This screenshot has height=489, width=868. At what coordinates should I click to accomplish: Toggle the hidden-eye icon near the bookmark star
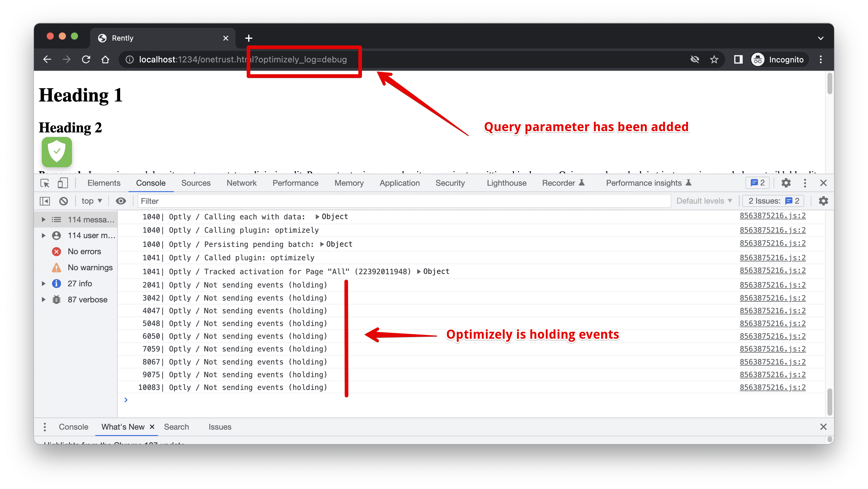pyautogui.click(x=695, y=59)
